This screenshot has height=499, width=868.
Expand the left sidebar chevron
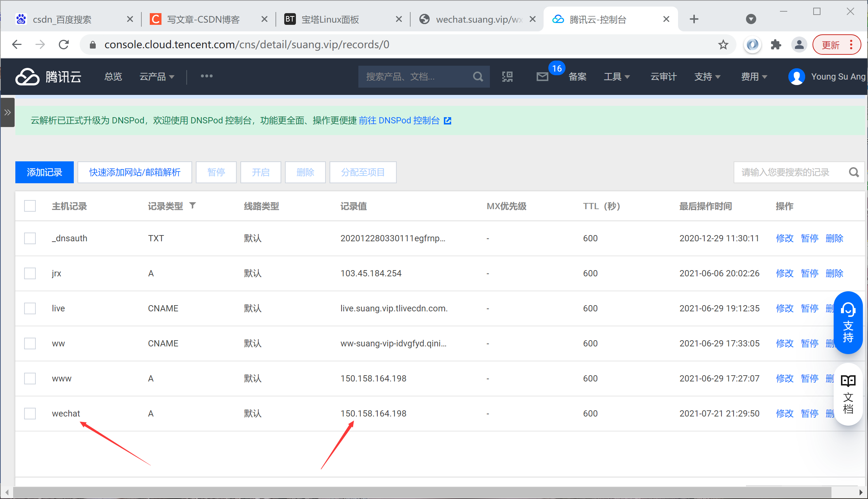7,112
